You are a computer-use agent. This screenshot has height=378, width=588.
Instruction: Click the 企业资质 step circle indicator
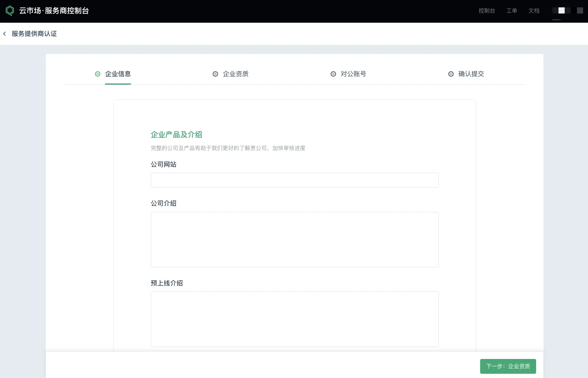[215, 74]
